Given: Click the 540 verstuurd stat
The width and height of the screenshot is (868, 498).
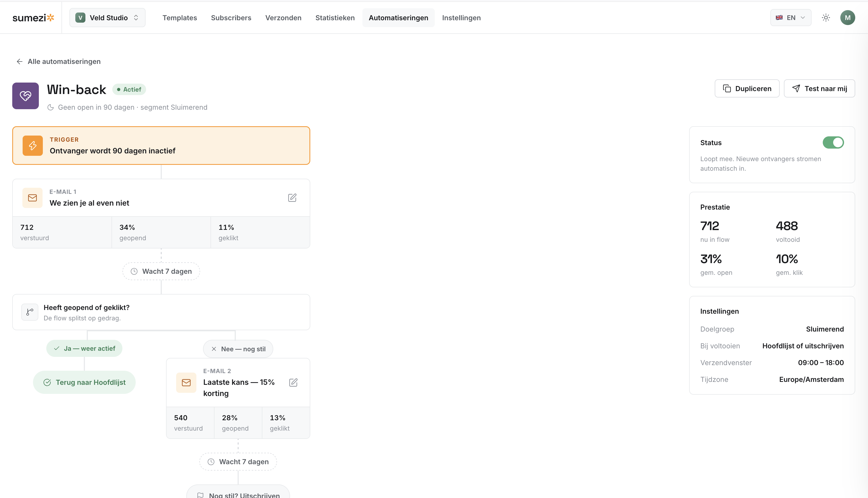Looking at the screenshot, I should pyautogui.click(x=190, y=423).
